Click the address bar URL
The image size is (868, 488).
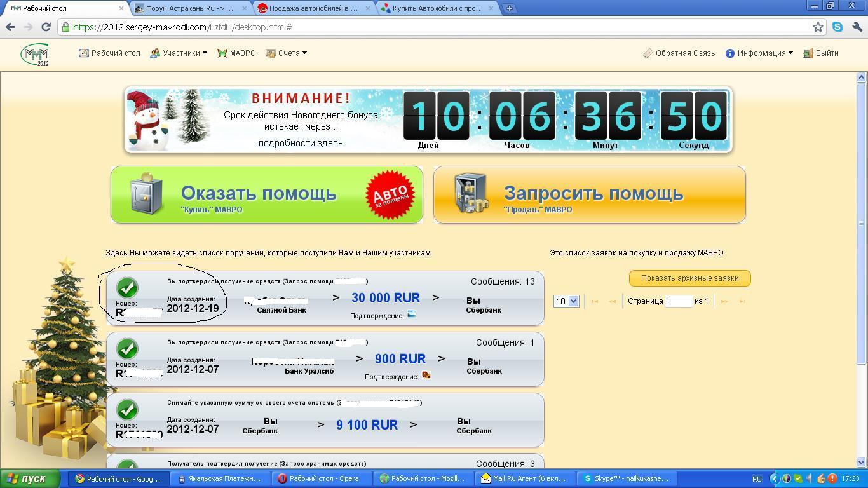tap(182, 27)
